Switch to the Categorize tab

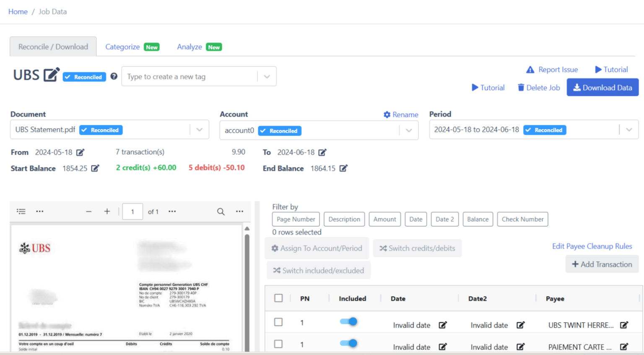point(122,47)
